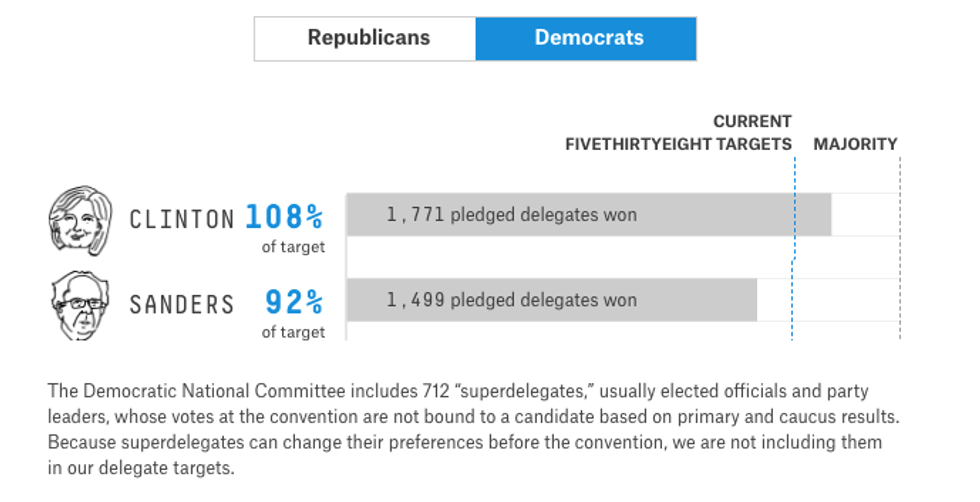
Task: Click Sanders' portrait illustration
Action: (x=80, y=304)
